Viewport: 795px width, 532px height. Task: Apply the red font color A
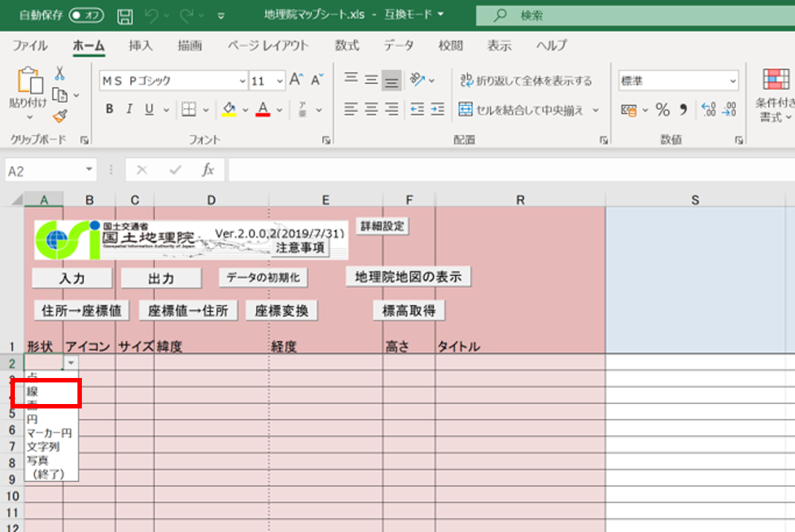tap(263, 109)
